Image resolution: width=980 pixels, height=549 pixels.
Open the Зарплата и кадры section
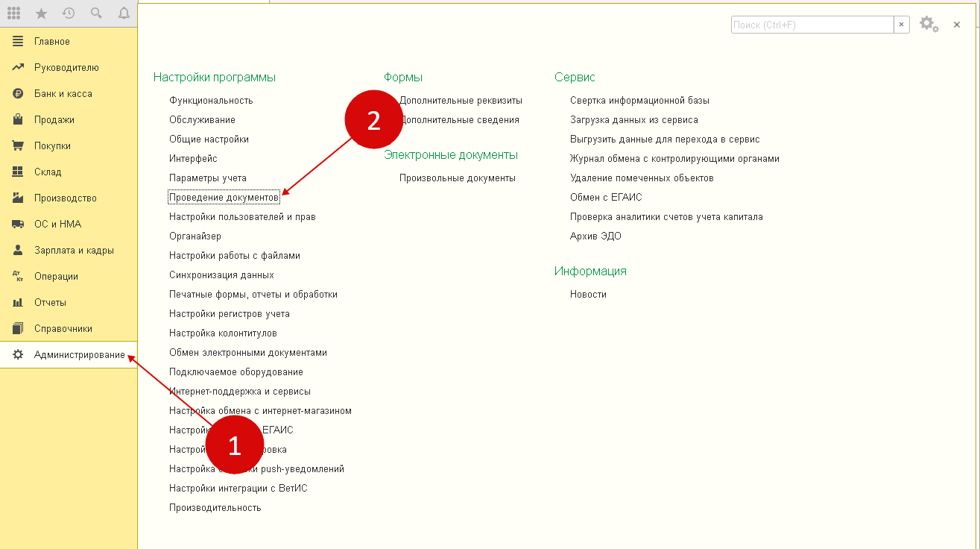click(72, 249)
